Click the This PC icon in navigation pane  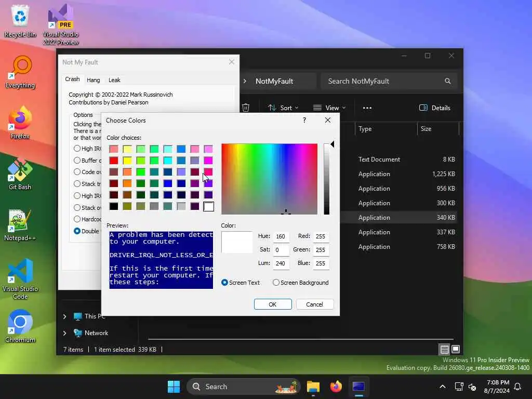point(78,316)
